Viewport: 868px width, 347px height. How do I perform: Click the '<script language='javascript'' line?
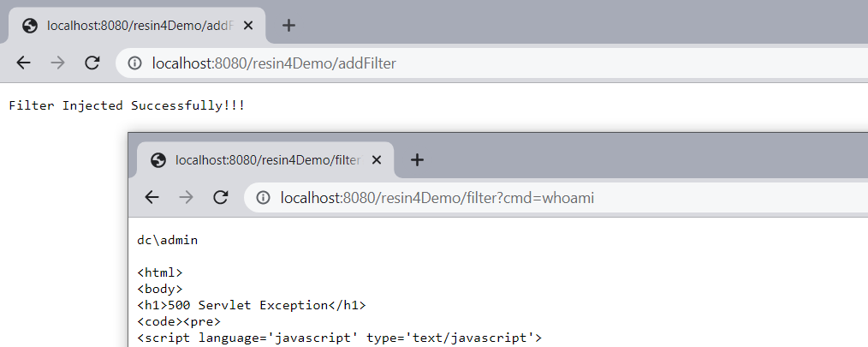[339, 338]
